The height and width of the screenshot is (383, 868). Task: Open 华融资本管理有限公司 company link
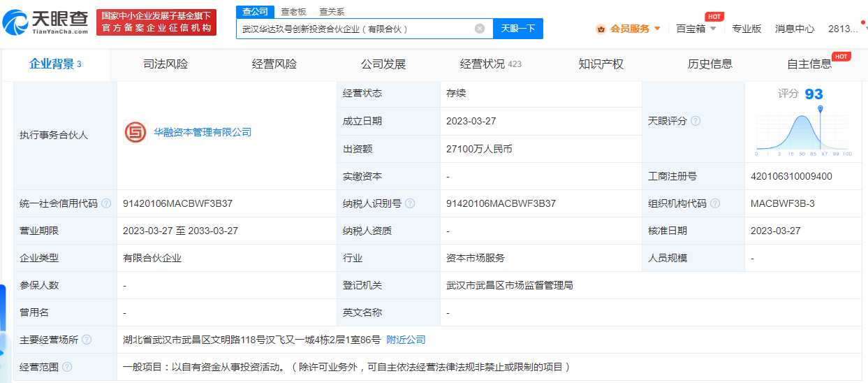[x=203, y=132]
